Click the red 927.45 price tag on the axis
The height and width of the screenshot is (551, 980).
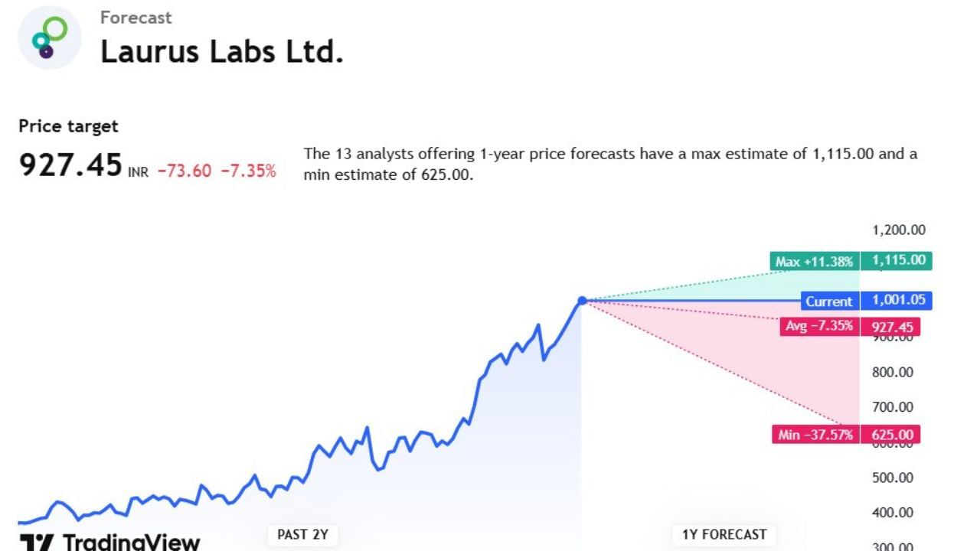[x=892, y=328]
